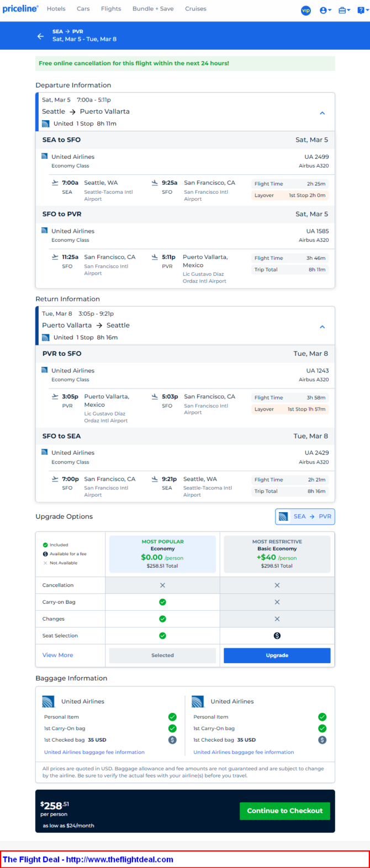Open the Bundle + Save tab

[x=153, y=9]
